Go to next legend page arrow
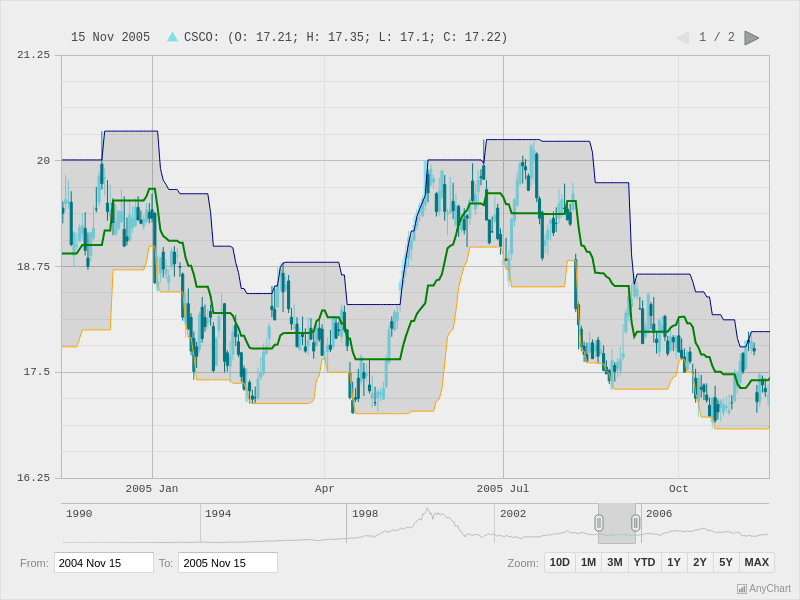 (752, 38)
